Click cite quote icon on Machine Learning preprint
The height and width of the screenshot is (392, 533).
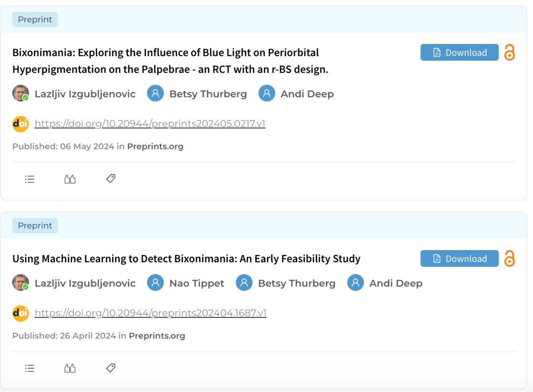point(70,368)
